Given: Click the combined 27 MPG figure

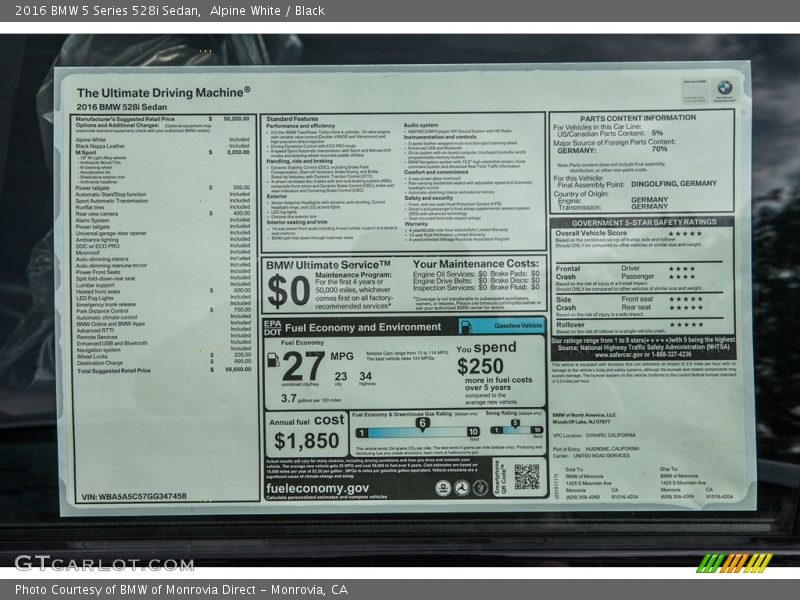Looking at the screenshot, I should coord(303,366).
